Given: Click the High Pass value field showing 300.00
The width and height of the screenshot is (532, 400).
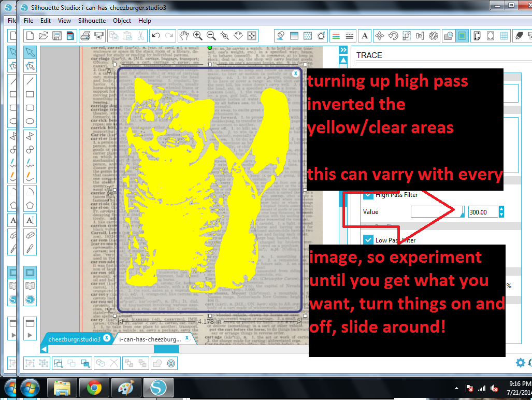Looking at the screenshot, I should pos(483,212).
